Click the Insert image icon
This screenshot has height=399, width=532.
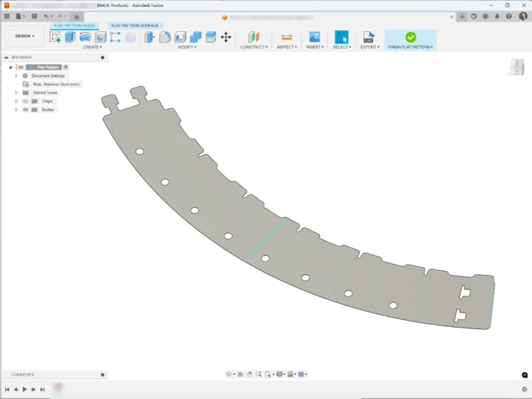click(314, 37)
